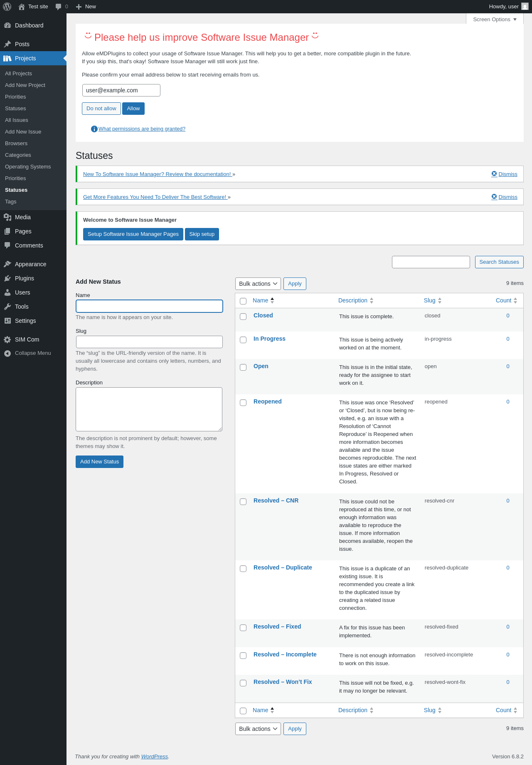Sort by Slug using header arrows

[x=440, y=300]
